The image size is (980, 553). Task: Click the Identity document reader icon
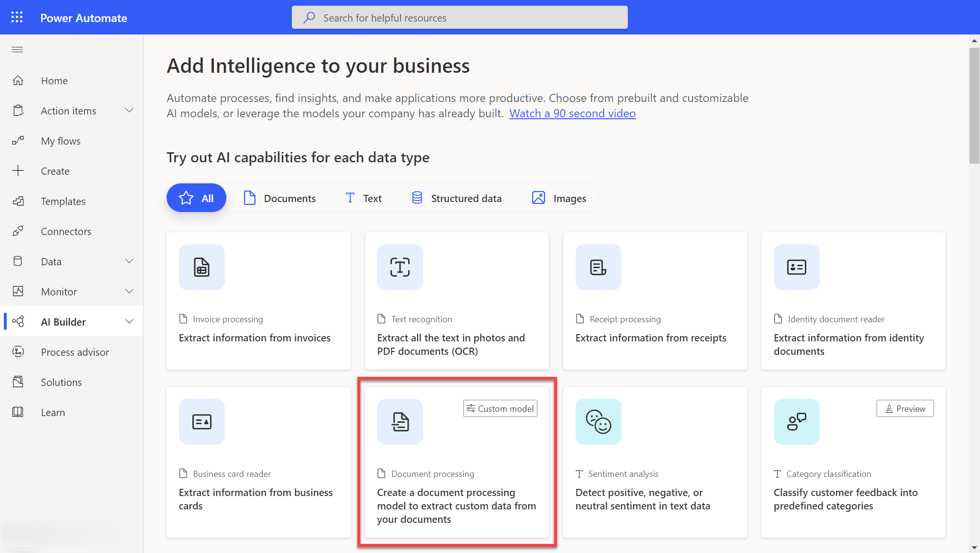pyautogui.click(x=796, y=267)
